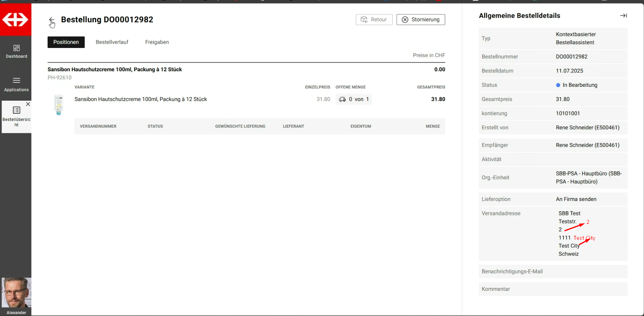The width and height of the screenshot is (644, 316).
Task: Click the Gewünschte Lieferung column header
Action: point(240,126)
